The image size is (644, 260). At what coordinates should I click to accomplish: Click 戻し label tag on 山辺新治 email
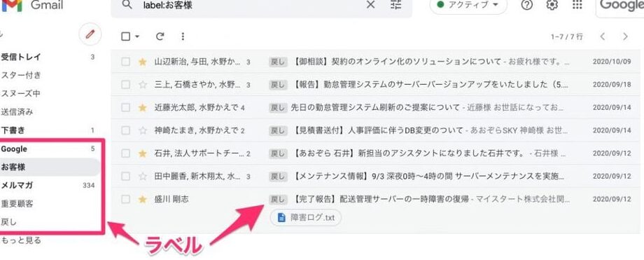click(x=278, y=62)
